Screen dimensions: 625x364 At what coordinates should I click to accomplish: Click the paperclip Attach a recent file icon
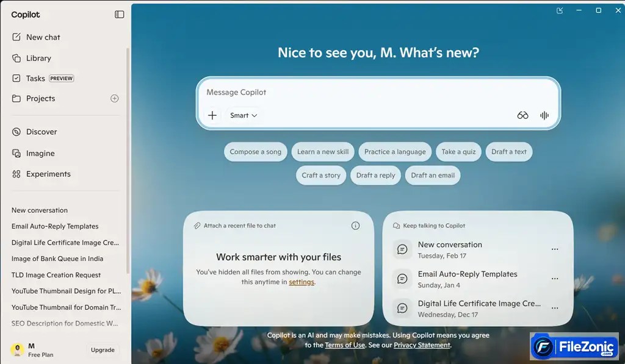pyautogui.click(x=197, y=226)
